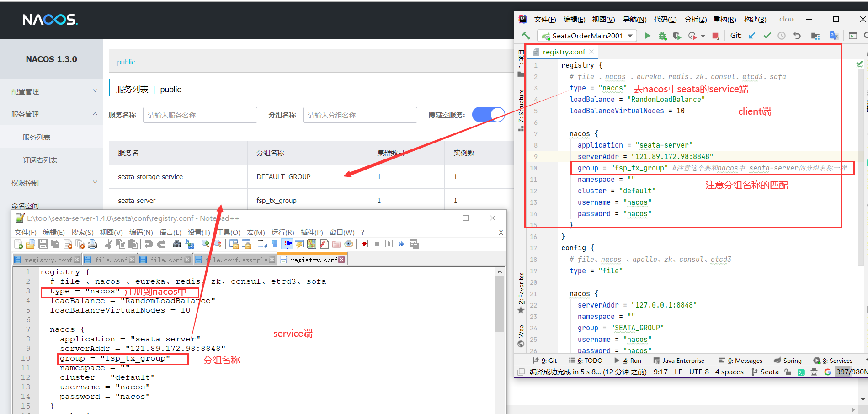Toggle indent guide button in Notepad++ toolbar
Viewport: 868px width, 414px height.
pyautogui.click(x=288, y=244)
